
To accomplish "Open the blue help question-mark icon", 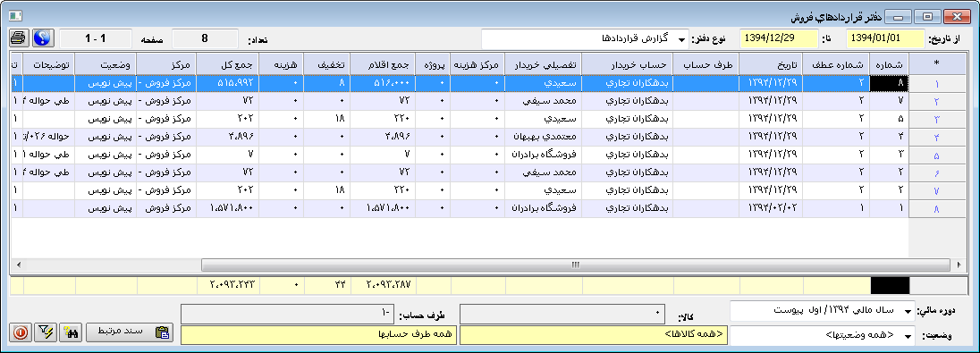I will point(43,38).
